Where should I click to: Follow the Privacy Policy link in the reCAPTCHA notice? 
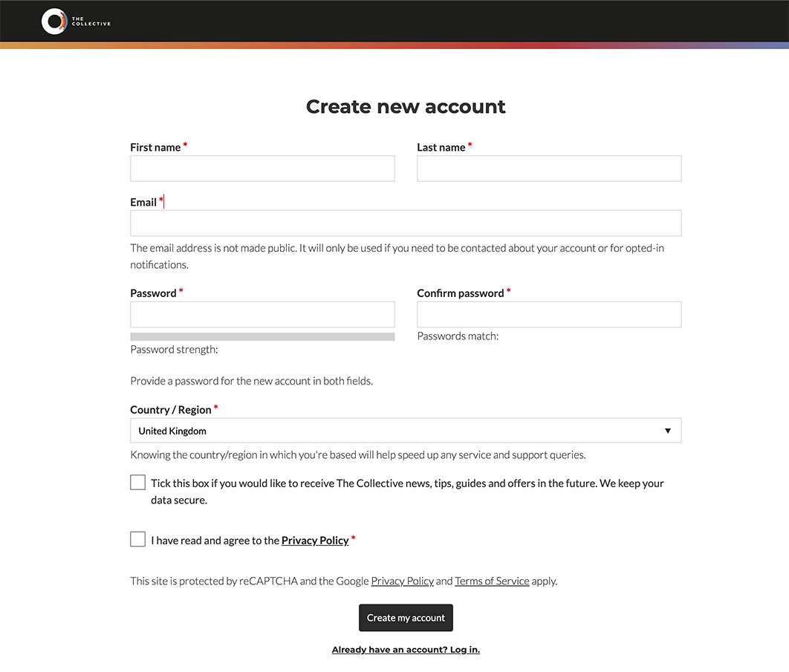(402, 581)
